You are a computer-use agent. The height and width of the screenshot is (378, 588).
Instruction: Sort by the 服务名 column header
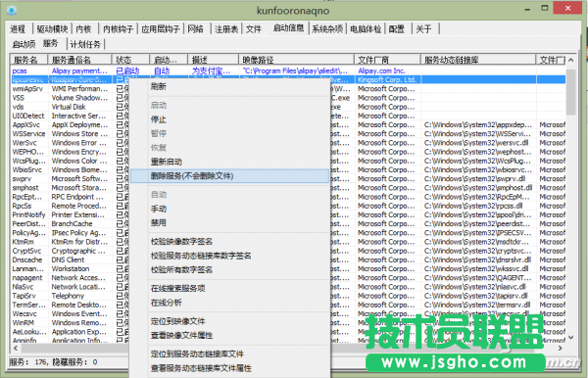click(29, 60)
